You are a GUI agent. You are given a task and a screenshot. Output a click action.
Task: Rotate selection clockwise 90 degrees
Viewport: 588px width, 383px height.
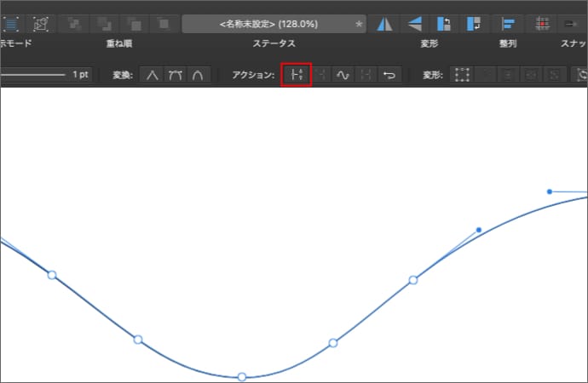pos(473,24)
